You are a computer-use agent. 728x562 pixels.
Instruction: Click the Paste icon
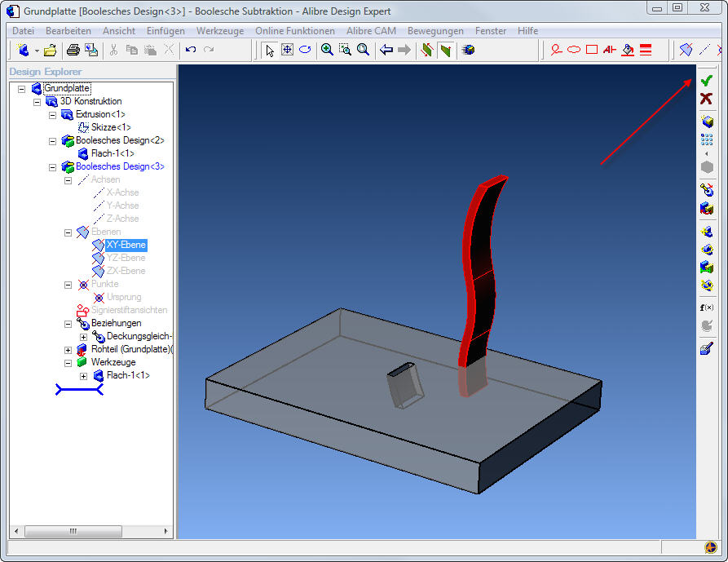(x=150, y=50)
